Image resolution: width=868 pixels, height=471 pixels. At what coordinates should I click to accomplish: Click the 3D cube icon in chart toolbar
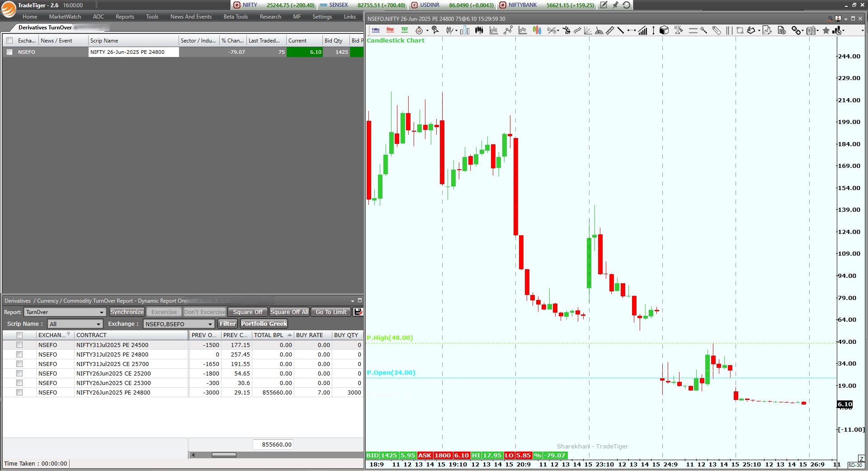(x=664, y=30)
